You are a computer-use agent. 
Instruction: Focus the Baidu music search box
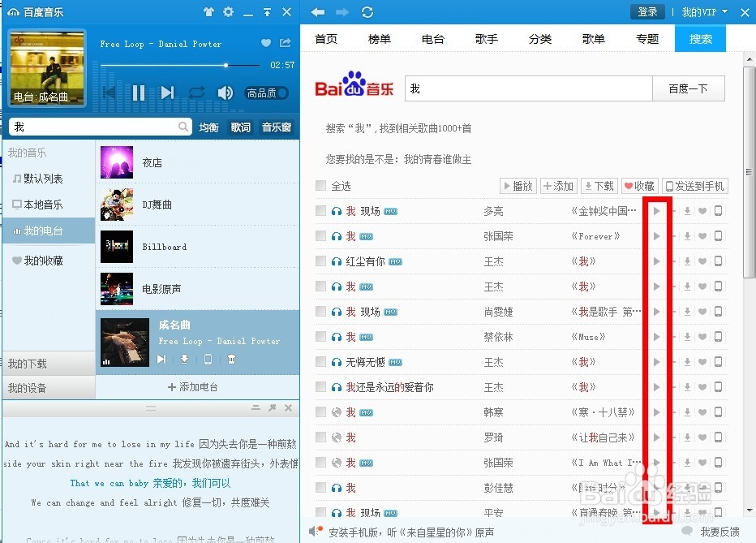529,88
